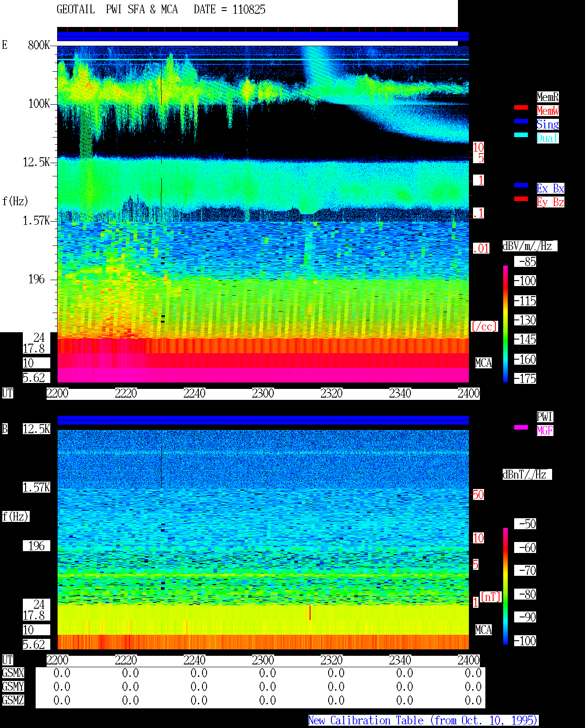
Task: Click the blue Sing legend swatch
Action: tap(521, 121)
